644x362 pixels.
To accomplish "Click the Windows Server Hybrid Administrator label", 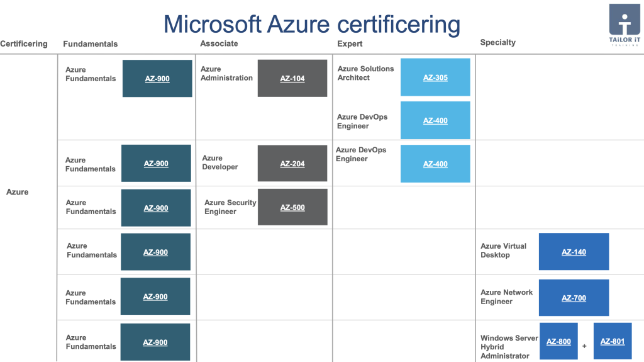I will coord(509,347).
